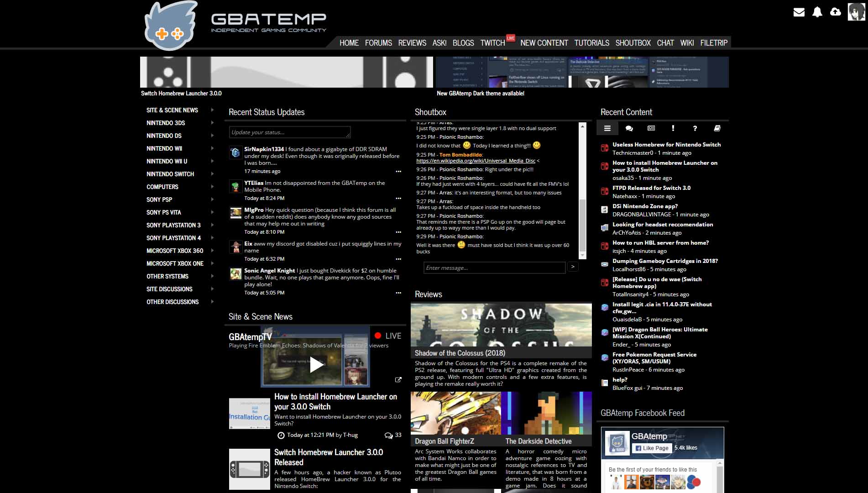Select the question mark filter icon
The width and height of the screenshot is (868, 493).
coord(695,129)
